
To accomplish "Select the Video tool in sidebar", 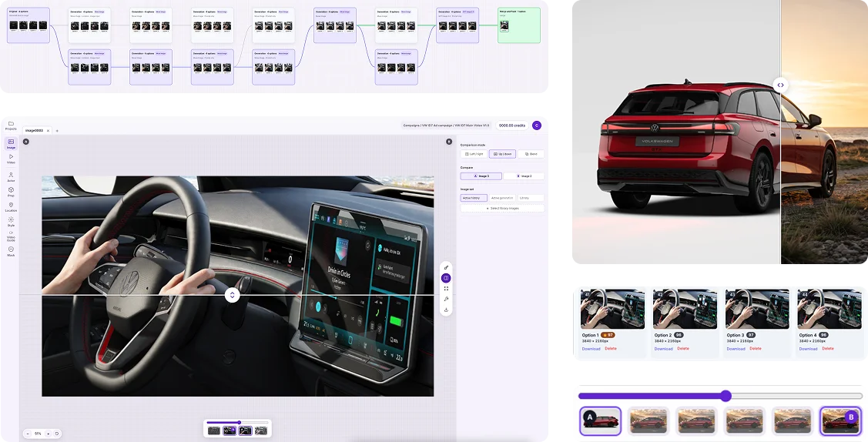I will [11, 159].
